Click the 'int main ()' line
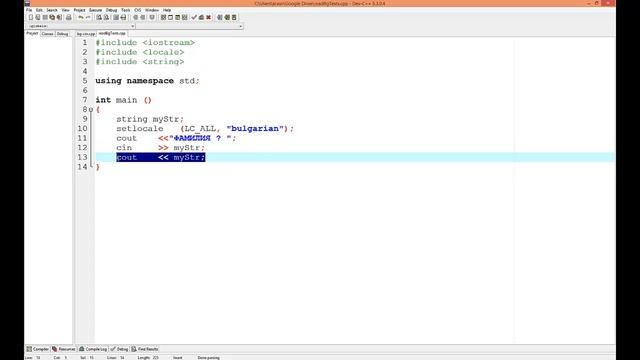Viewport: 640px width, 360px height. click(x=123, y=100)
